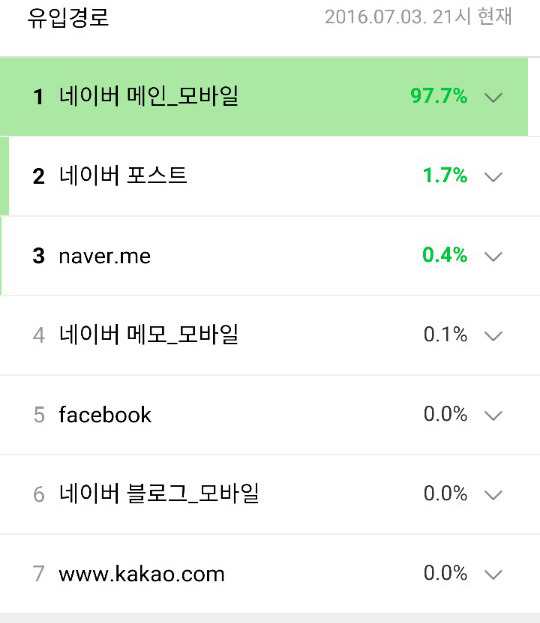Select the 네이버 메인_모바일 referrer label
Viewport: 540px width, 623px height.
point(149,96)
